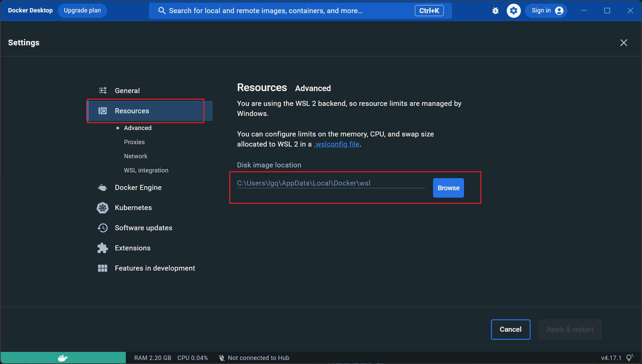Select the Resources settings section

(x=150, y=111)
